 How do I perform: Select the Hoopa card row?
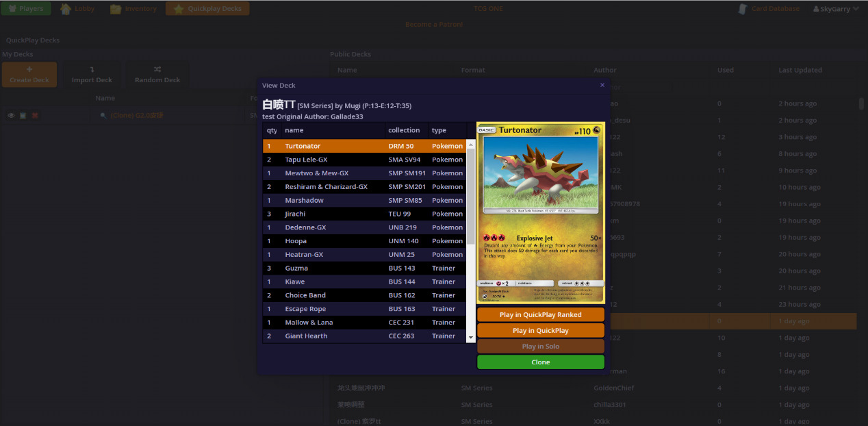(x=364, y=241)
